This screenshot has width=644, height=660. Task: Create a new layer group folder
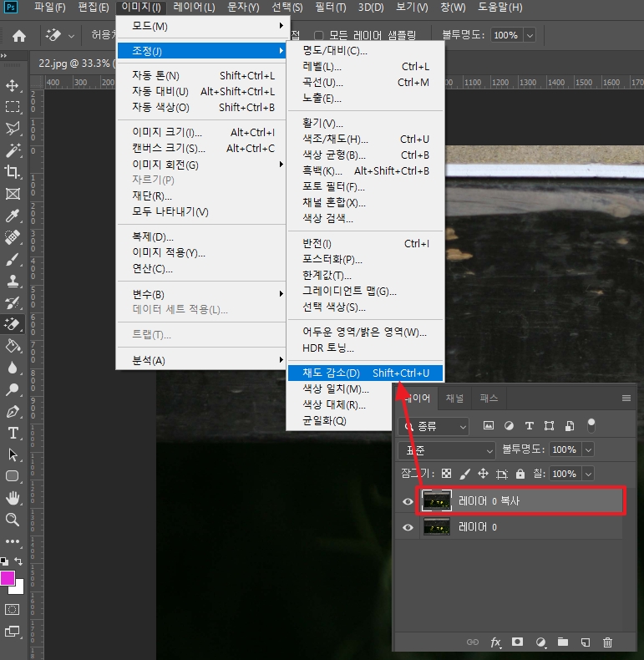[x=563, y=642]
